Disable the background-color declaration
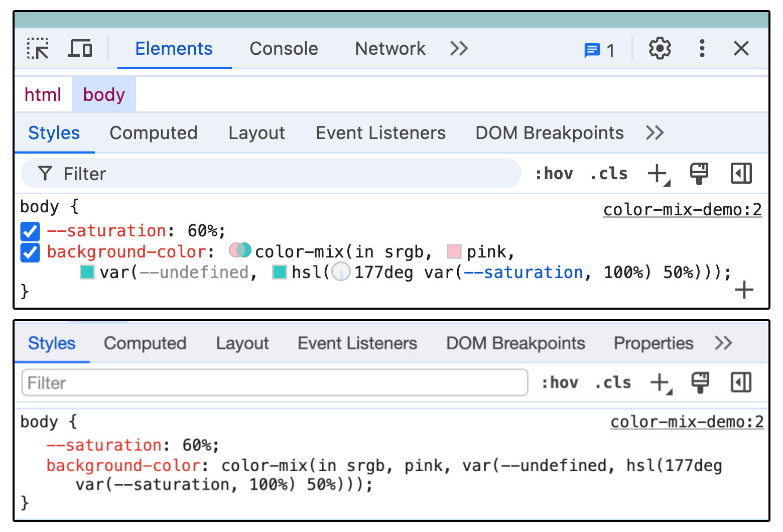This screenshot has width=783, height=532. coord(30,252)
